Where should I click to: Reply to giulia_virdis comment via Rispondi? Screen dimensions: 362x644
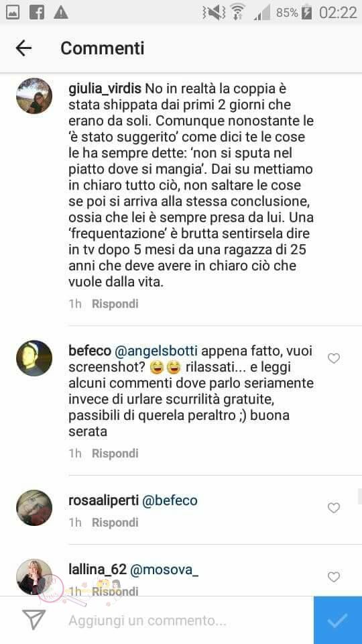(115, 304)
